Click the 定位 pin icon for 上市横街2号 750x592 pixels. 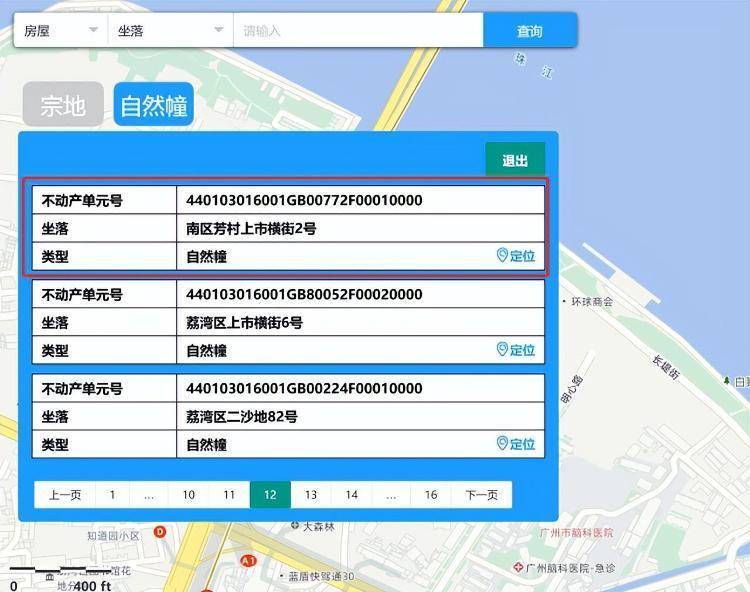click(502, 255)
